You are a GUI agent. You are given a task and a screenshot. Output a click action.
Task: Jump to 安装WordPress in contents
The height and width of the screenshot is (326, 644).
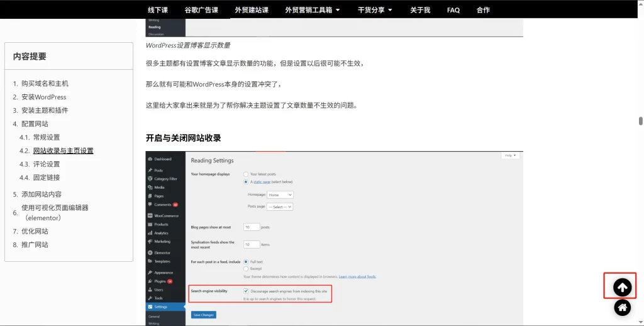point(43,97)
